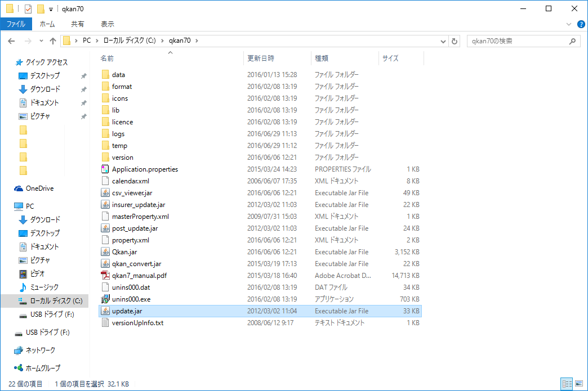Select the unins000.exe application icon
588x391 pixels.
point(106,299)
